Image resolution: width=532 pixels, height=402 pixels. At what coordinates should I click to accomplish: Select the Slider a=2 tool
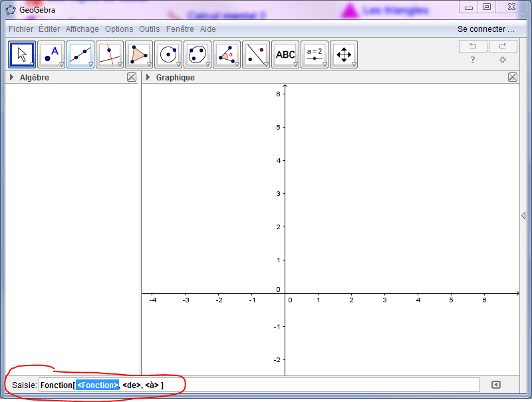(315, 54)
